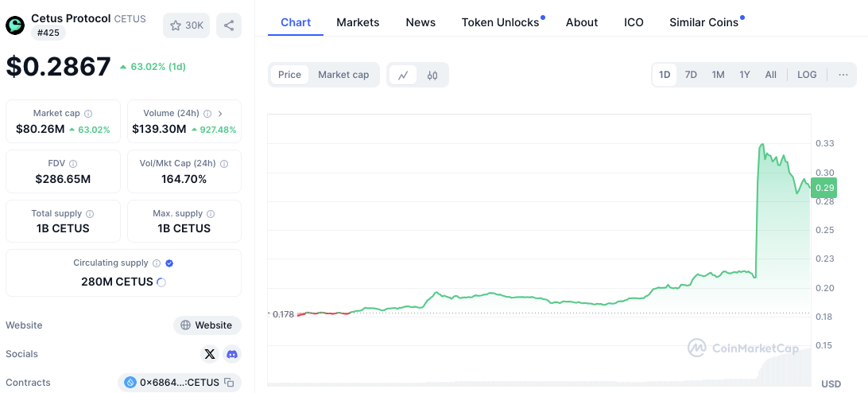Screen dimensions: 868x393
Task: Show info for Vol/Mkt Cap (24h)
Action: (224, 164)
